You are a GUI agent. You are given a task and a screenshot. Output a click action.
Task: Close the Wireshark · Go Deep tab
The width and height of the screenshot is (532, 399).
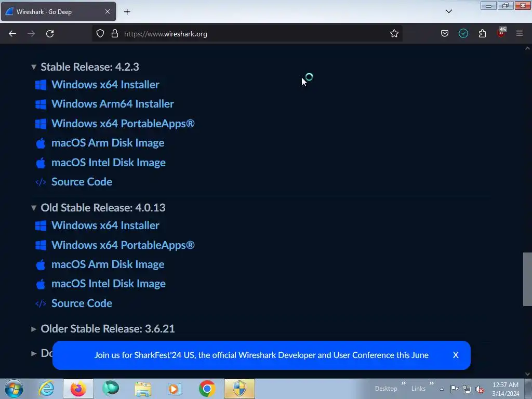point(107,11)
